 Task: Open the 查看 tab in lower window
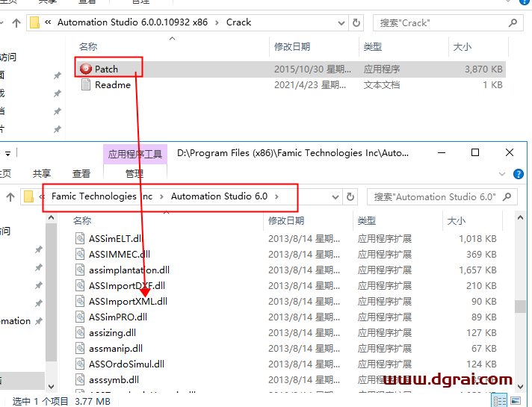(x=81, y=174)
